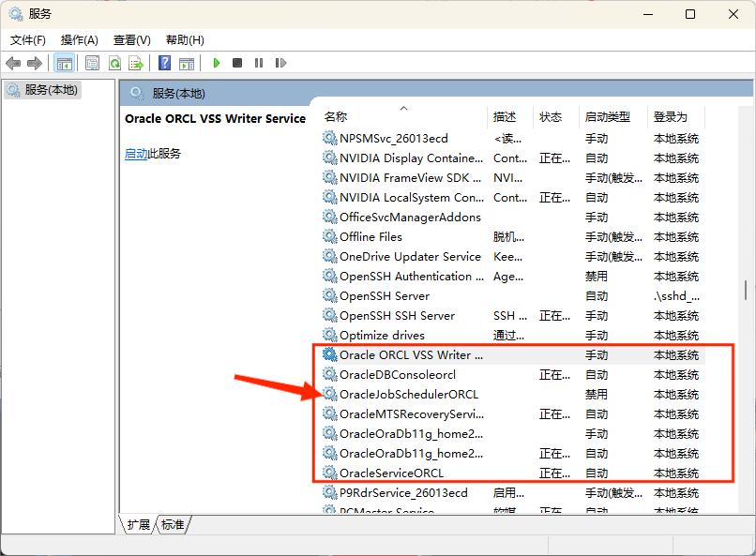Select the OfficeSvcManagerAddons service
756x556 pixels.
coord(513,218)
